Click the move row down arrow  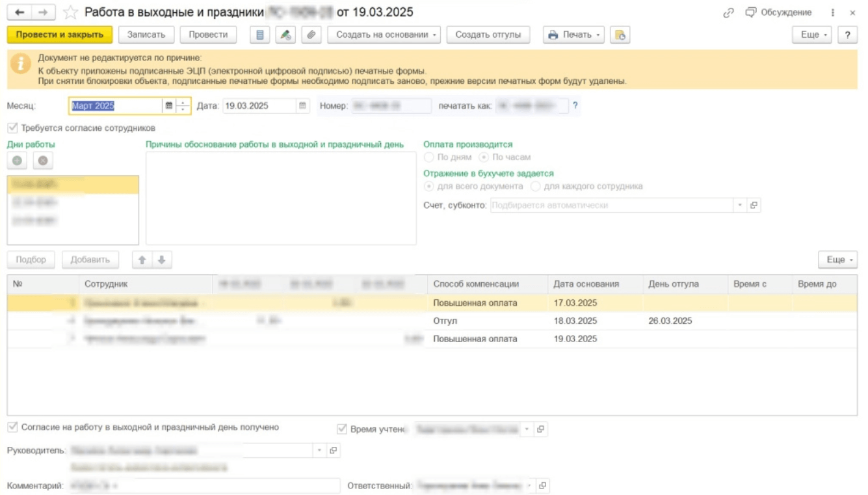161,260
